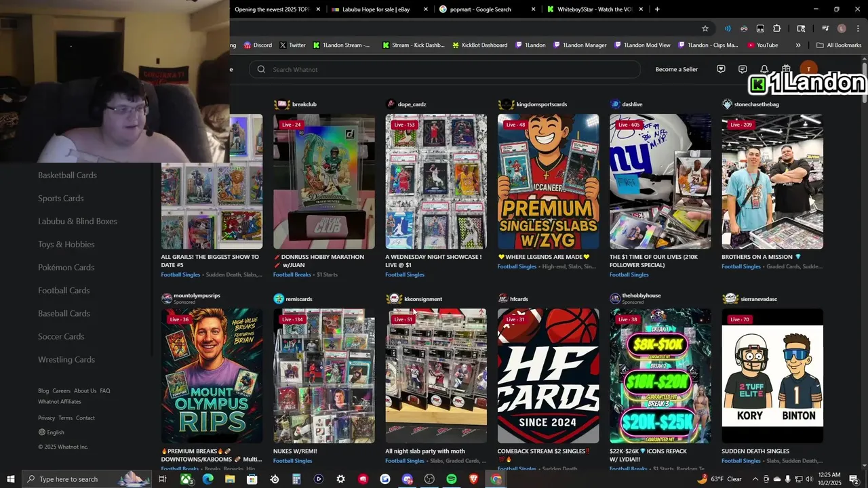Open the 1Landon Mod View bookmark

click(x=642, y=45)
